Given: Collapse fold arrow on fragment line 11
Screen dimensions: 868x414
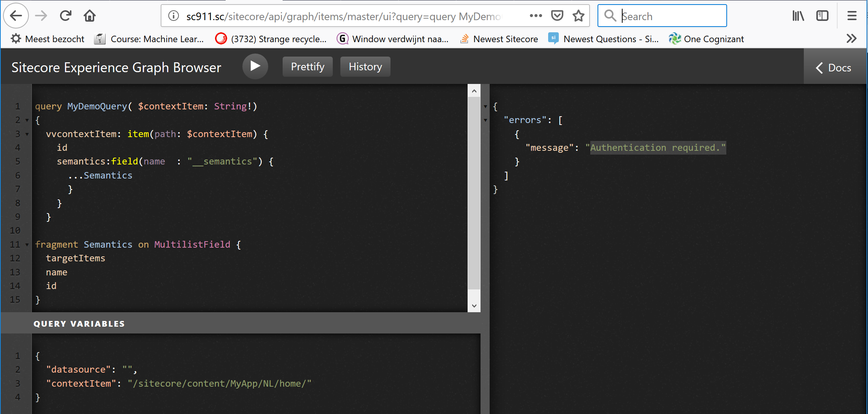Looking at the screenshot, I should tap(27, 245).
